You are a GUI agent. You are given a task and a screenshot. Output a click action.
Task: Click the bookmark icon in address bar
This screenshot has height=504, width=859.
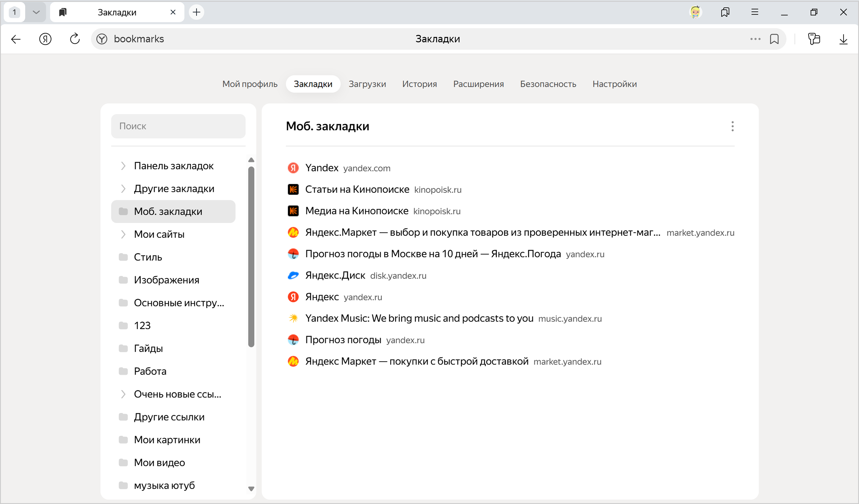point(774,39)
